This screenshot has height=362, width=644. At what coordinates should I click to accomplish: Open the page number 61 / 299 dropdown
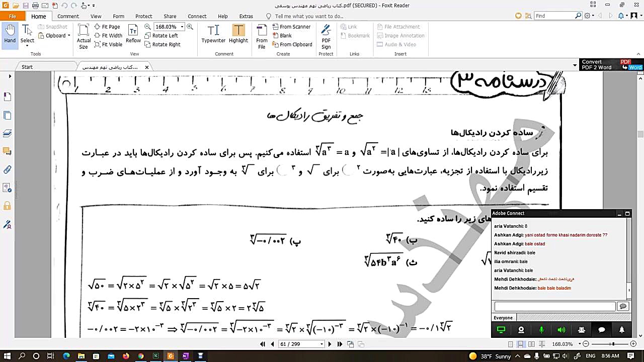coord(321,344)
